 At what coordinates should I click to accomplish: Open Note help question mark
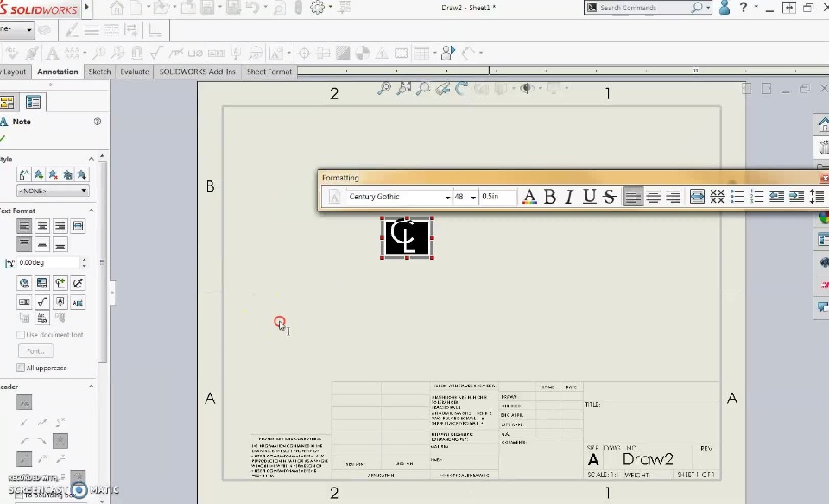tap(98, 122)
